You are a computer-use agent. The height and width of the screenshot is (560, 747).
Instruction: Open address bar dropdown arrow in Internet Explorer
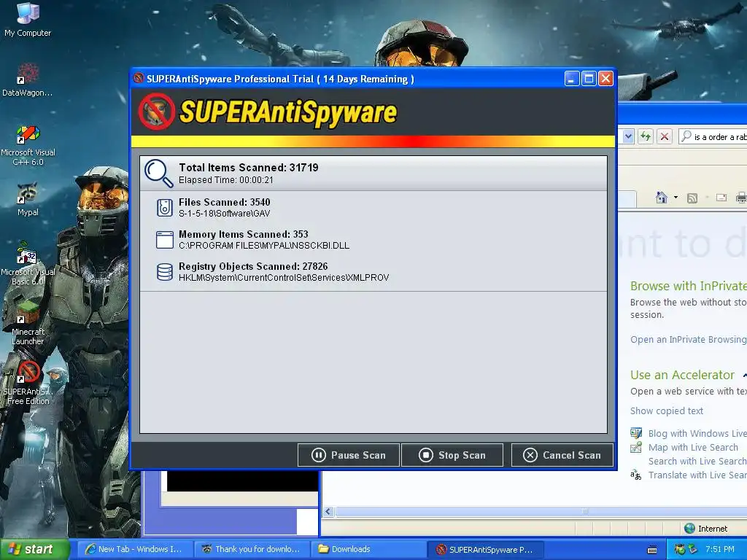point(628,136)
